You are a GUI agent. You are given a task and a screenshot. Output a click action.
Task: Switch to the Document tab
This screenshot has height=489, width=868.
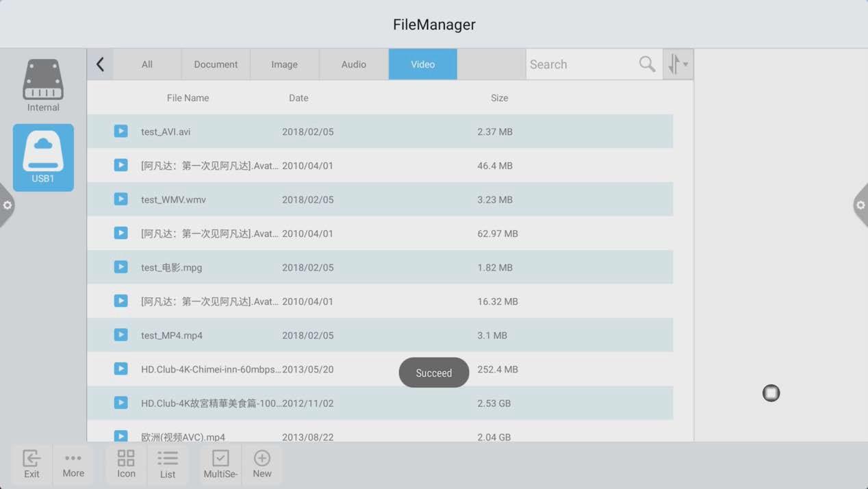point(216,64)
